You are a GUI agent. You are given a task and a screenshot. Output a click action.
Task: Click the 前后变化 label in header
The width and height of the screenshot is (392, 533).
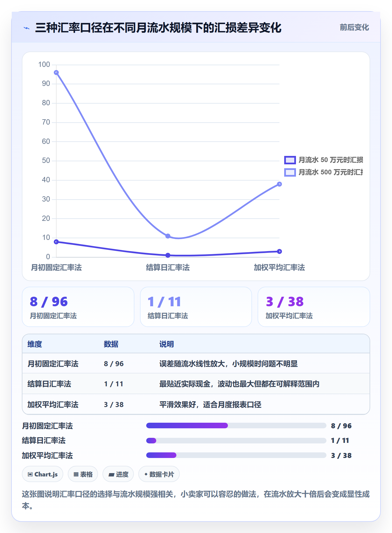click(x=354, y=27)
